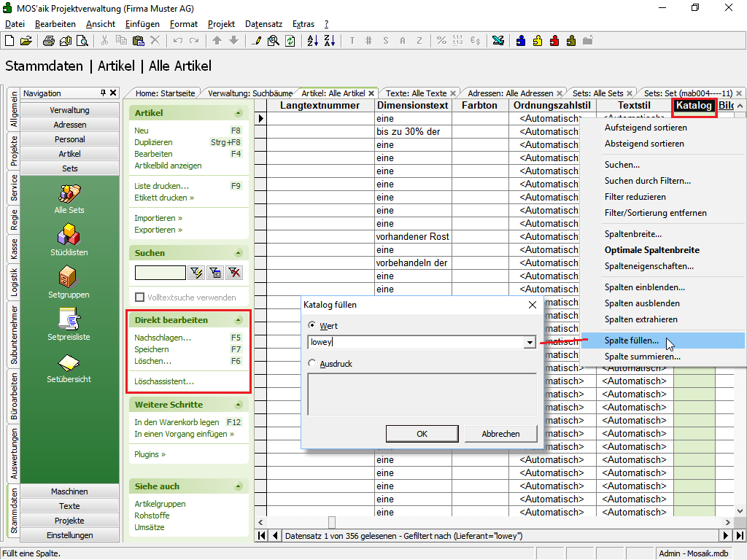
Task: Click the horizontal scrollbar thumb below the table
Action: click(x=332, y=522)
